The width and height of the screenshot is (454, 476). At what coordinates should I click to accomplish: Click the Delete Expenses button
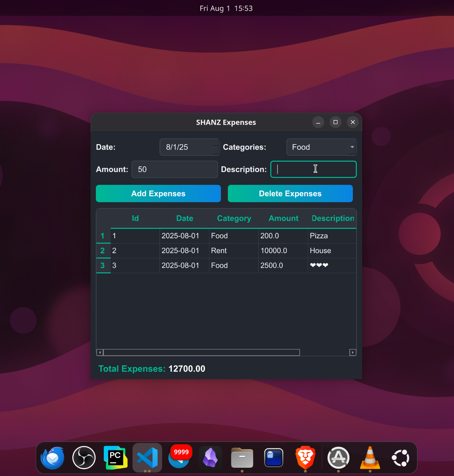[290, 193]
